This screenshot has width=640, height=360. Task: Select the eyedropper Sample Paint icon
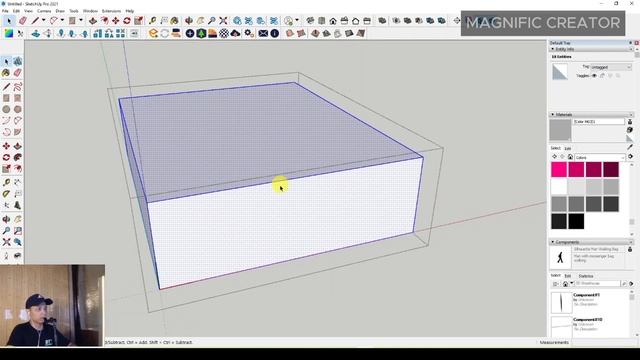pos(630,147)
